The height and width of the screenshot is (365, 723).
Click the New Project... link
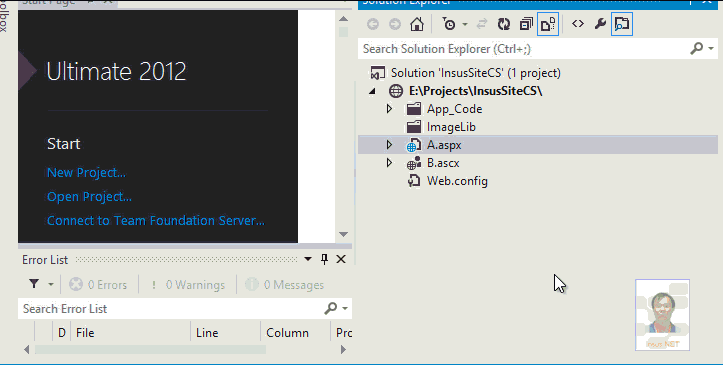pyautogui.click(x=86, y=172)
